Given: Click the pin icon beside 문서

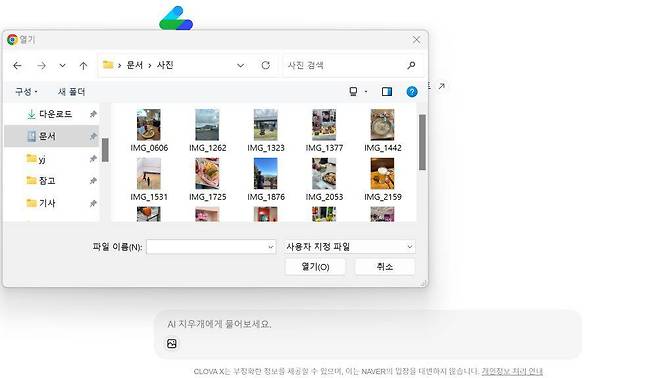Looking at the screenshot, I should point(93,136).
